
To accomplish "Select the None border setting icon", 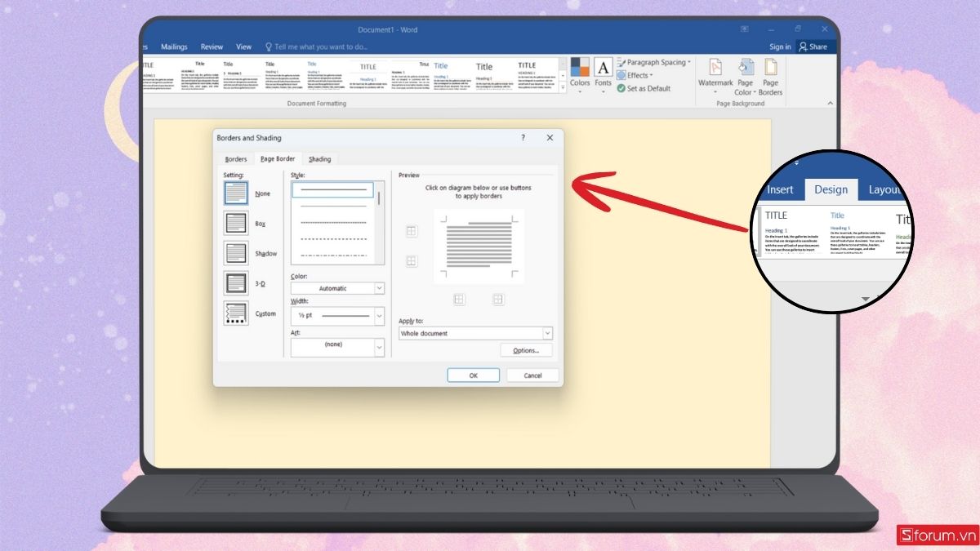I will tap(235, 193).
